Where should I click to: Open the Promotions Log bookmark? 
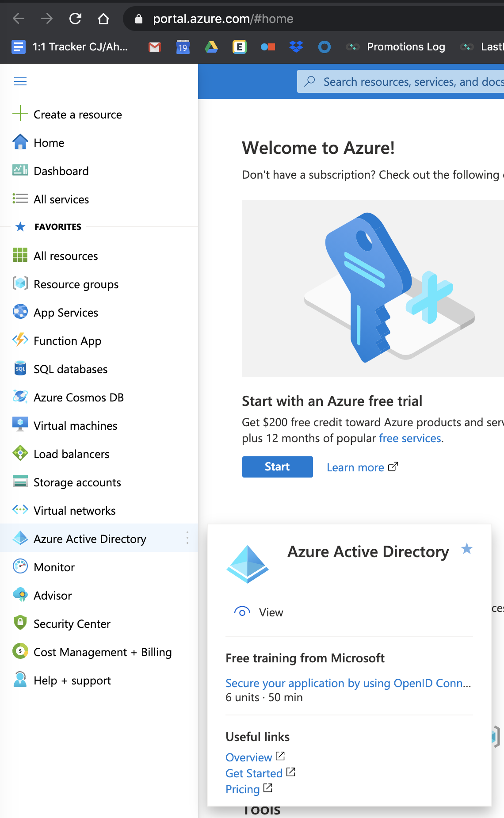click(396, 47)
